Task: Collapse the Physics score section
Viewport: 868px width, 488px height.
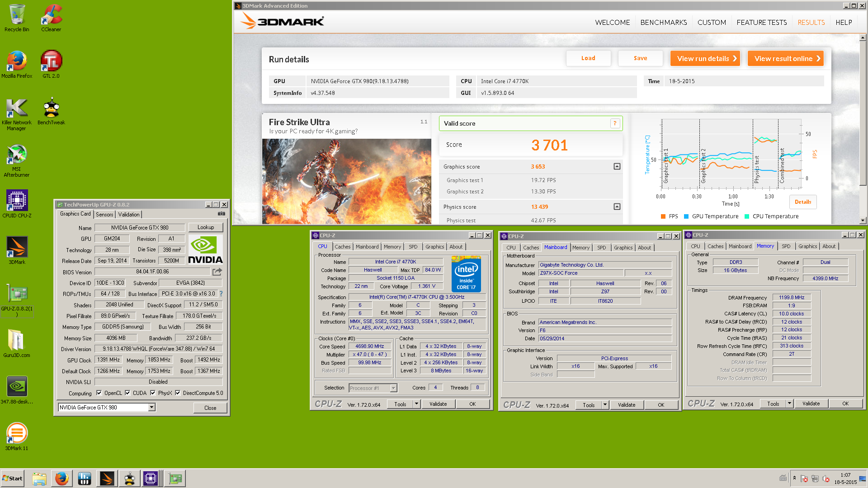Action: pyautogui.click(x=617, y=206)
